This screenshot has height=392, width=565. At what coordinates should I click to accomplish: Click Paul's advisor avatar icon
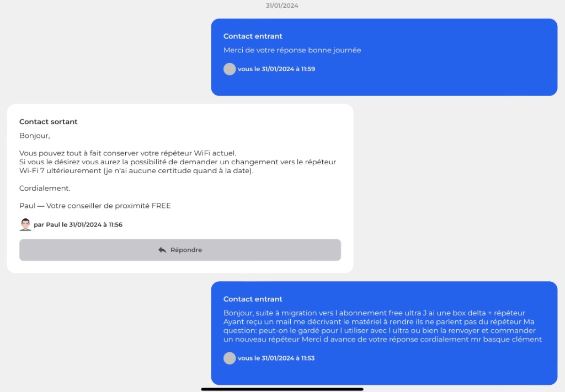pyautogui.click(x=25, y=224)
